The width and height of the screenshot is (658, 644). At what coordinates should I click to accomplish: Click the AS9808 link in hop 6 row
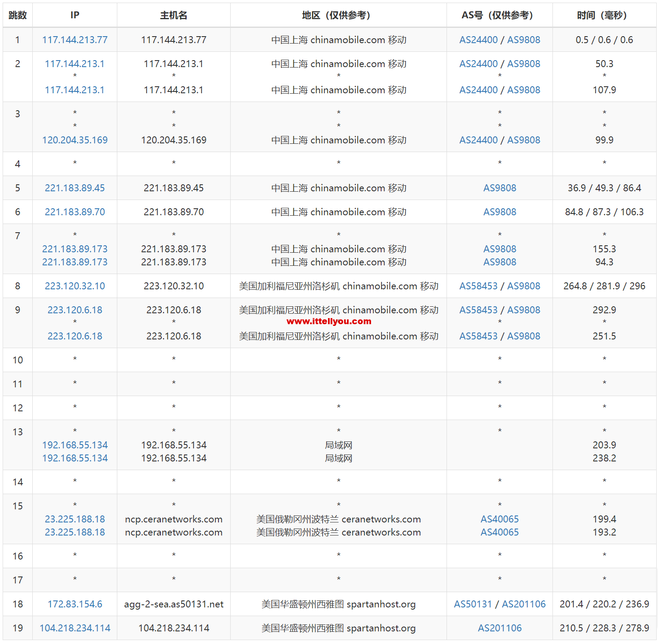500,212
